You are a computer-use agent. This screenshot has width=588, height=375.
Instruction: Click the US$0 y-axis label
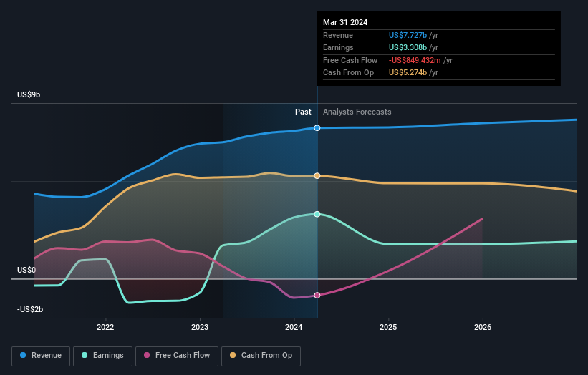pyautogui.click(x=26, y=270)
